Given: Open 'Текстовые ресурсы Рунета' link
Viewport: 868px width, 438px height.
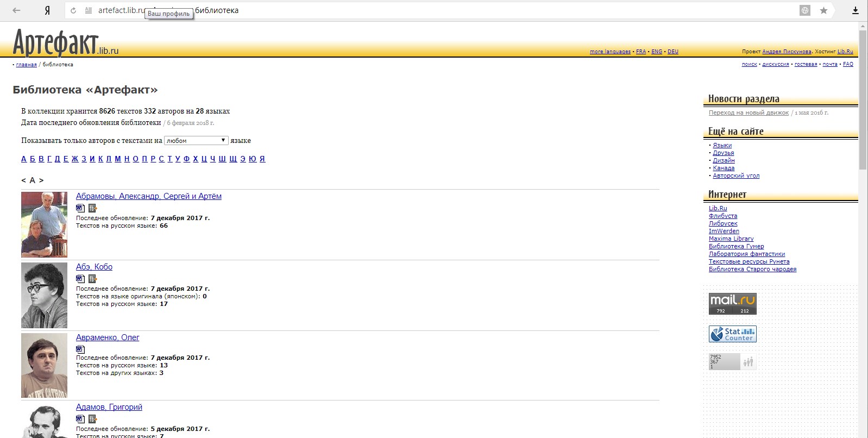Looking at the screenshot, I should pyautogui.click(x=749, y=261).
